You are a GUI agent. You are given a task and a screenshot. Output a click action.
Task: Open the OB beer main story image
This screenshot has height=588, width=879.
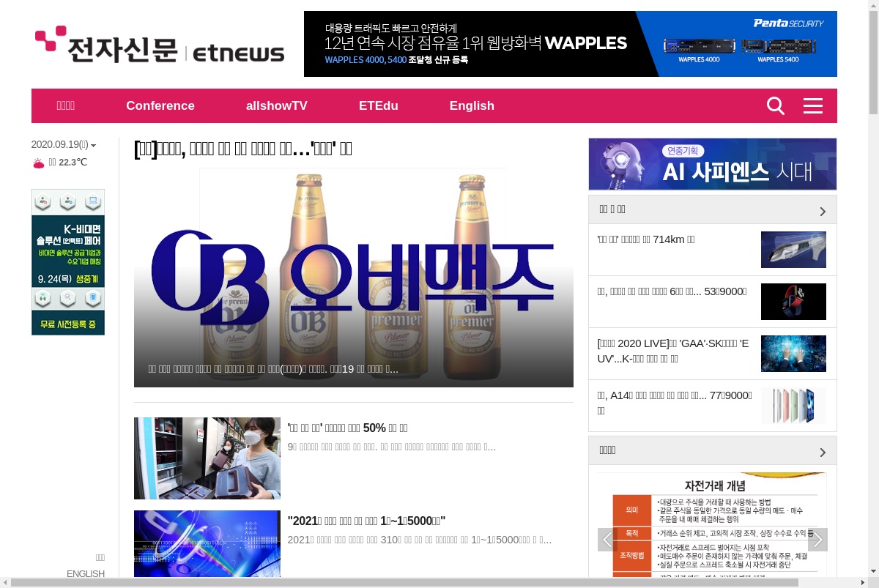(354, 278)
